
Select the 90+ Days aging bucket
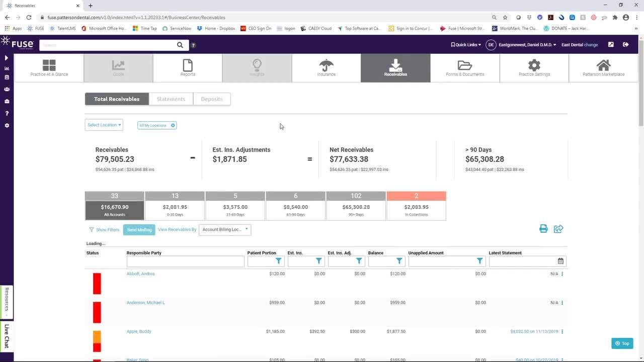tap(356, 206)
